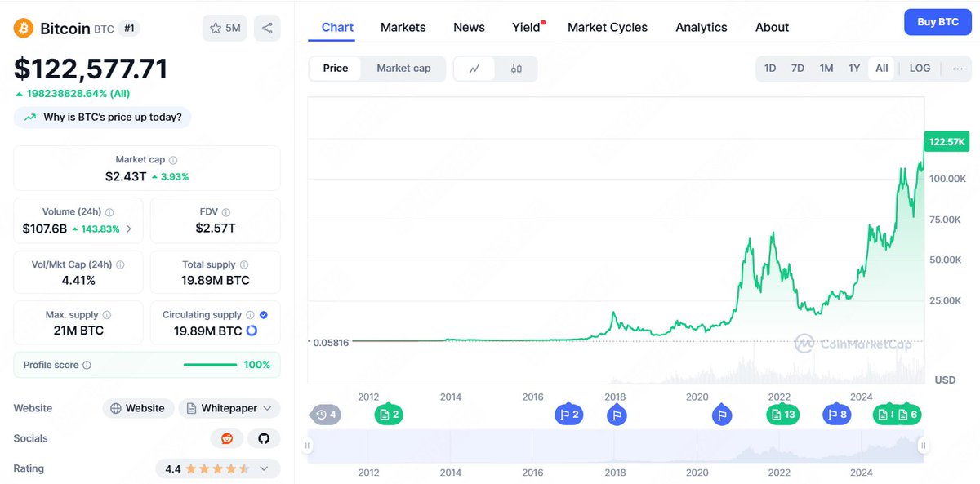Open Total supply info icon

(x=244, y=265)
